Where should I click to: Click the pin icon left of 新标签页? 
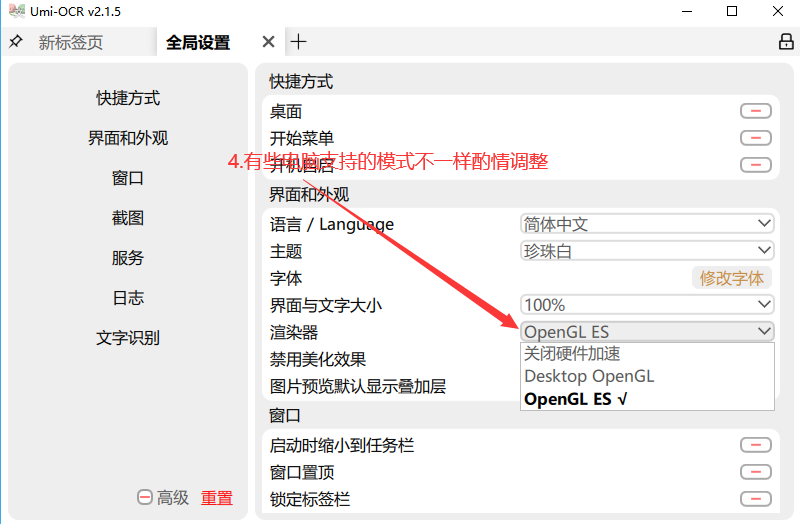coord(15,42)
